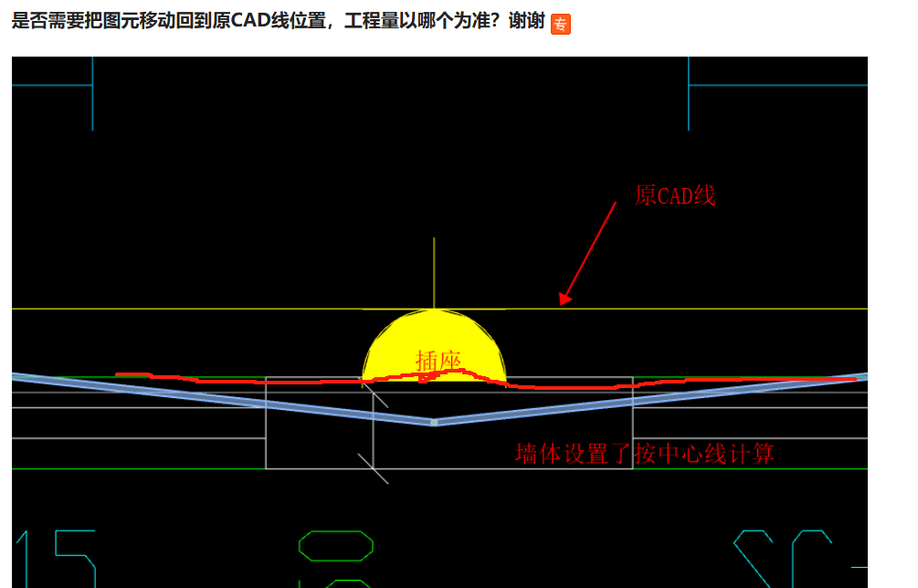Click the orange 专 badge after the title
Viewport: 918px width, 588px height.
click(x=560, y=24)
